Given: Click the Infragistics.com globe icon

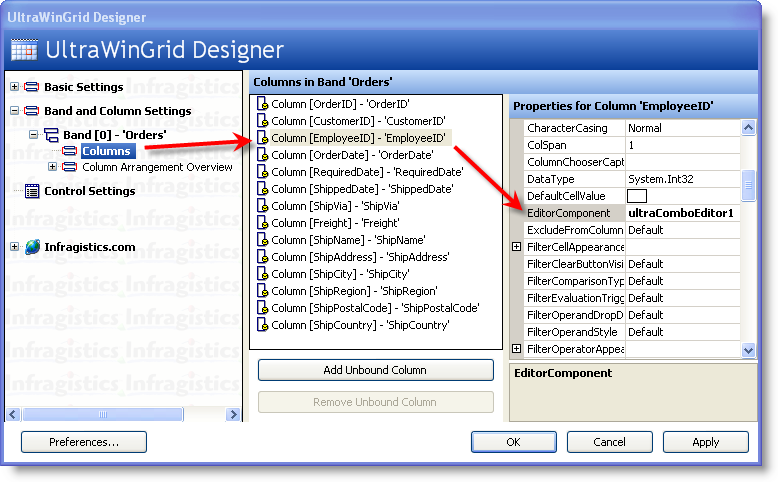Looking at the screenshot, I should pos(32,247).
